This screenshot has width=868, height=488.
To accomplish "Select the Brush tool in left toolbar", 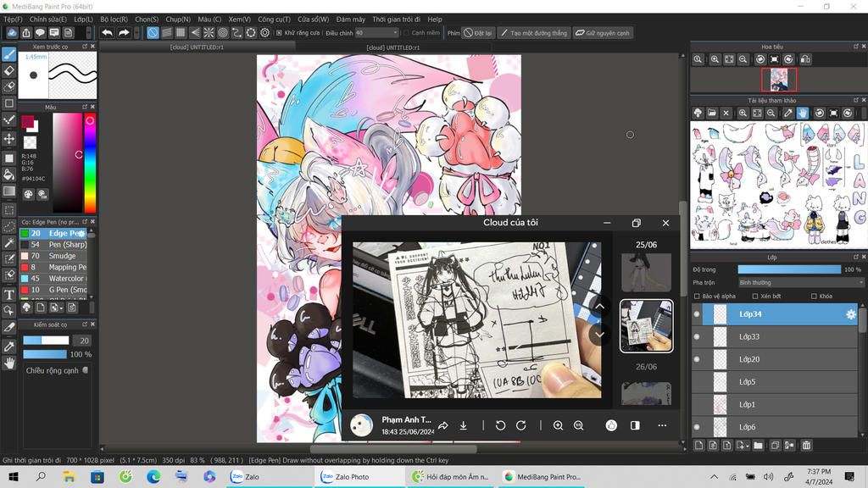I will tap(8, 53).
